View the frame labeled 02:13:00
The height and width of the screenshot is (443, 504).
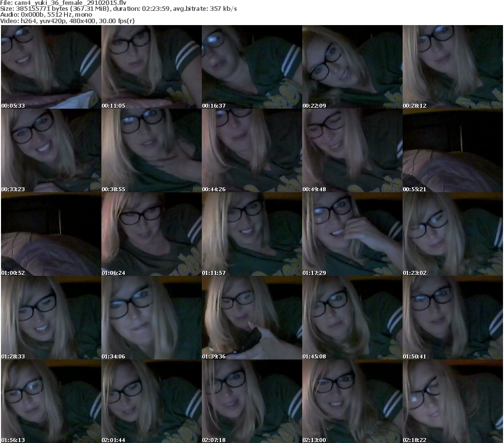(x=352, y=401)
